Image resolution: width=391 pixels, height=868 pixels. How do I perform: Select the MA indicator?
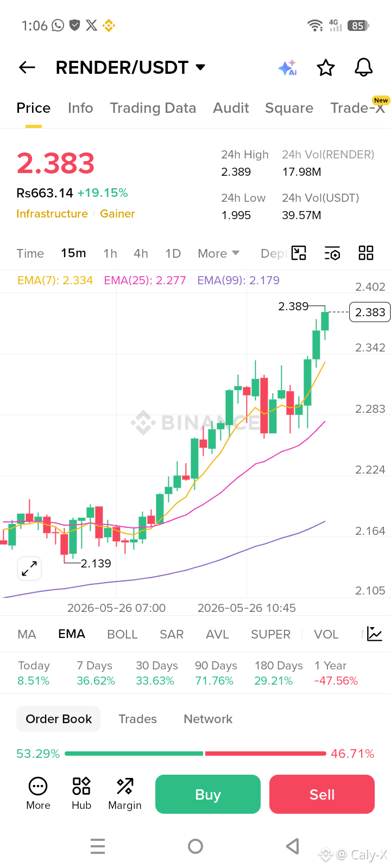pos(27,634)
